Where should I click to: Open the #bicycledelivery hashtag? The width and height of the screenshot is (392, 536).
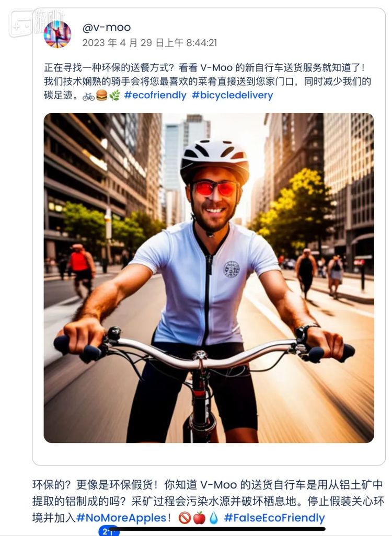[x=232, y=96]
